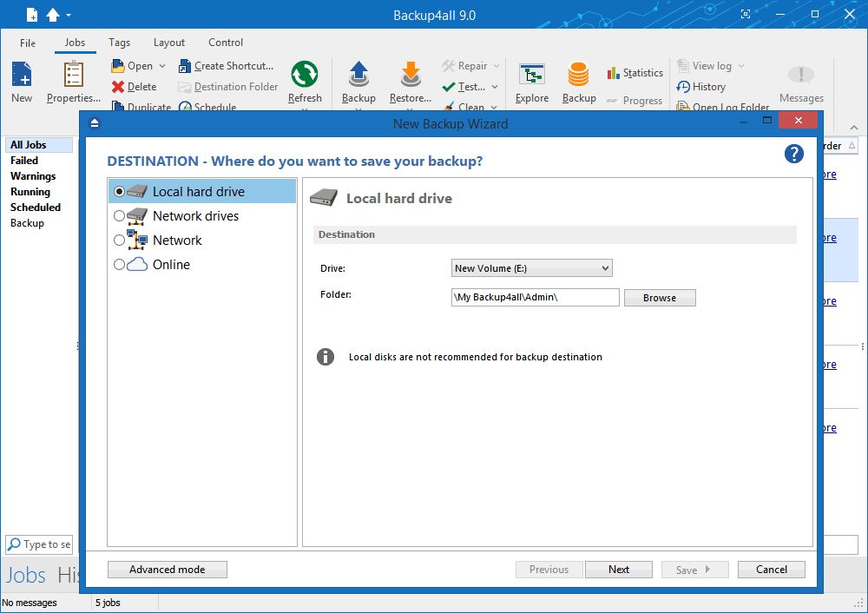Click the Browse button
This screenshot has width=868, height=613.
coord(660,298)
